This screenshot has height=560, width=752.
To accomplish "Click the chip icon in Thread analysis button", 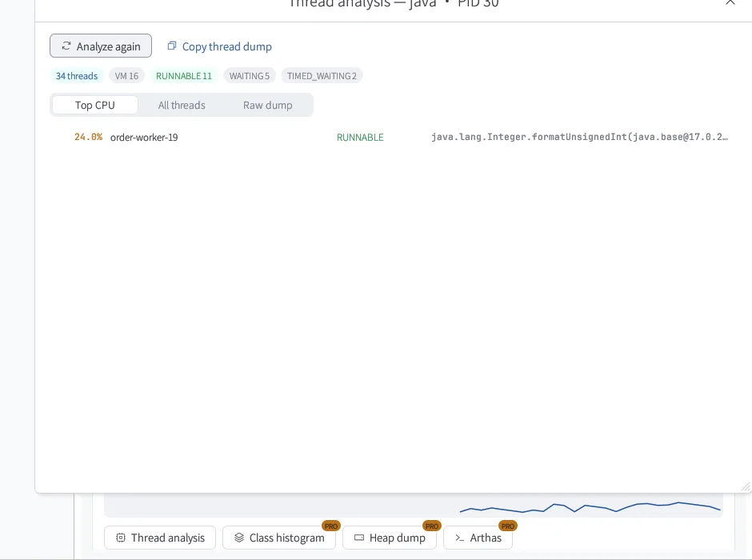I will click(121, 538).
